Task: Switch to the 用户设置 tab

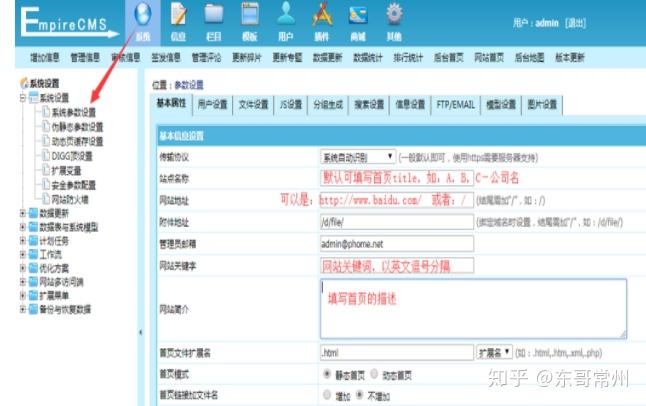Action: (x=213, y=105)
